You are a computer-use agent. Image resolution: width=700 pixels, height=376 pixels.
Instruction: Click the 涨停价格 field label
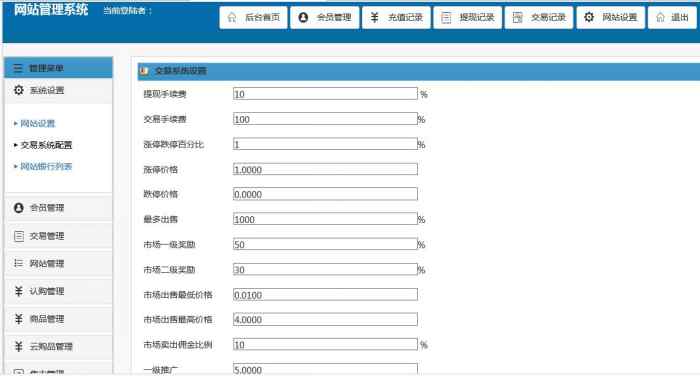160,169
